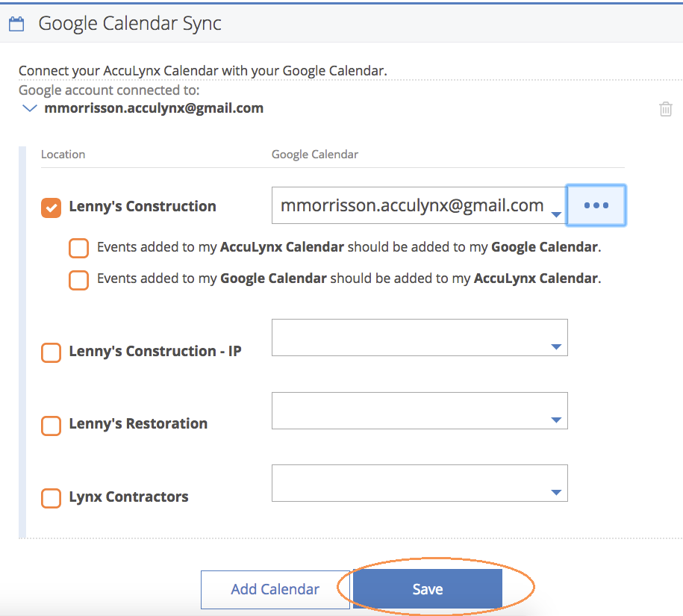Uncheck the Lenny's Construction checkbox

pyautogui.click(x=51, y=208)
